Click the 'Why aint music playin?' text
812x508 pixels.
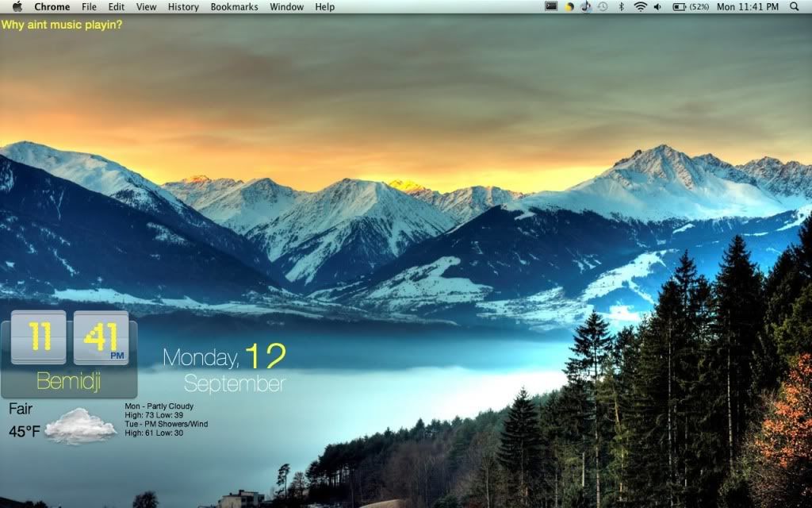62,25
